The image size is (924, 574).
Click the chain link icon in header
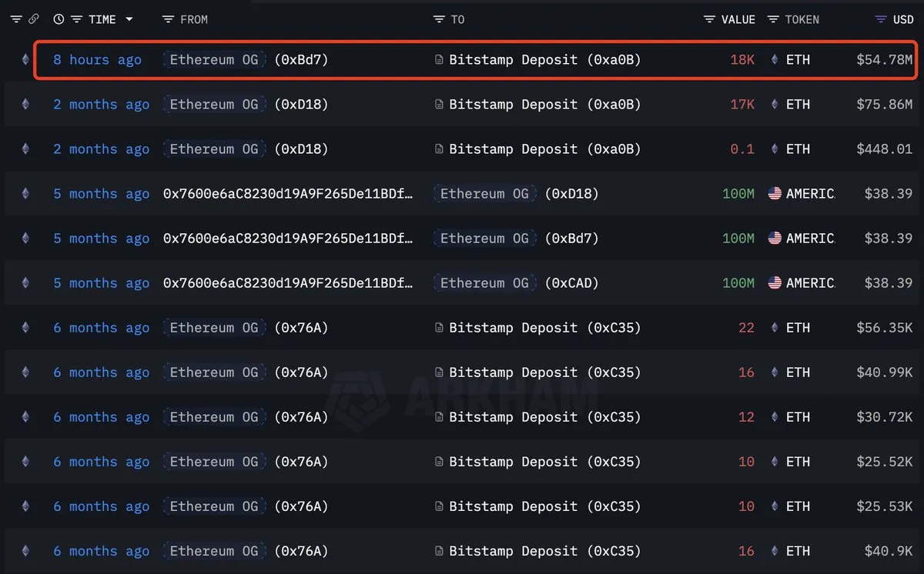pyautogui.click(x=33, y=19)
